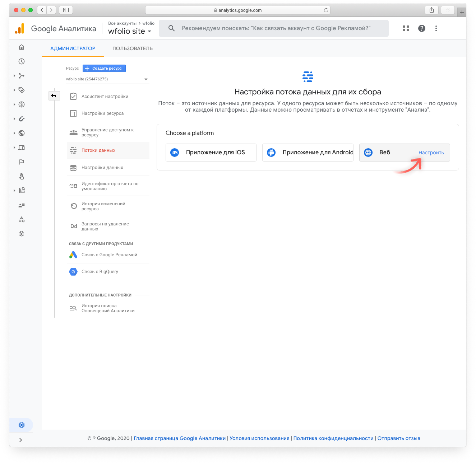Open История изменений ресурса

coord(108,206)
